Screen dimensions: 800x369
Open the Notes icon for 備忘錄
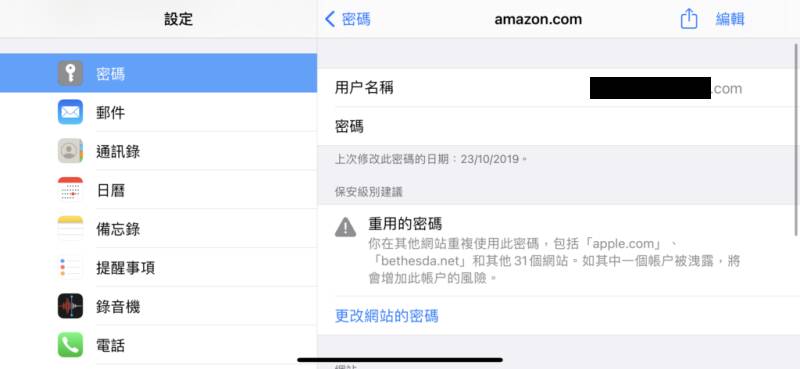point(70,228)
